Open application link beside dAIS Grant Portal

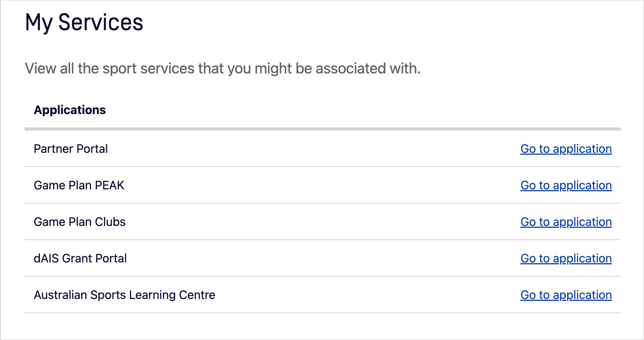(x=566, y=258)
